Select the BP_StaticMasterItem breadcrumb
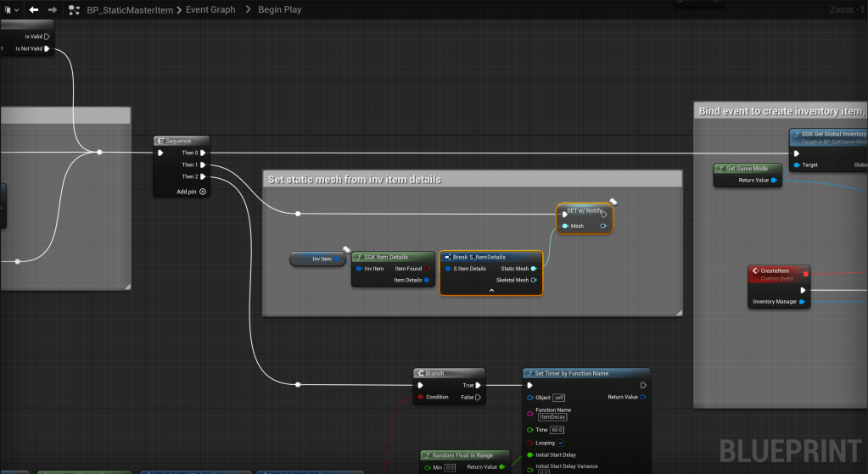The height and width of the screenshot is (474, 868). click(130, 10)
